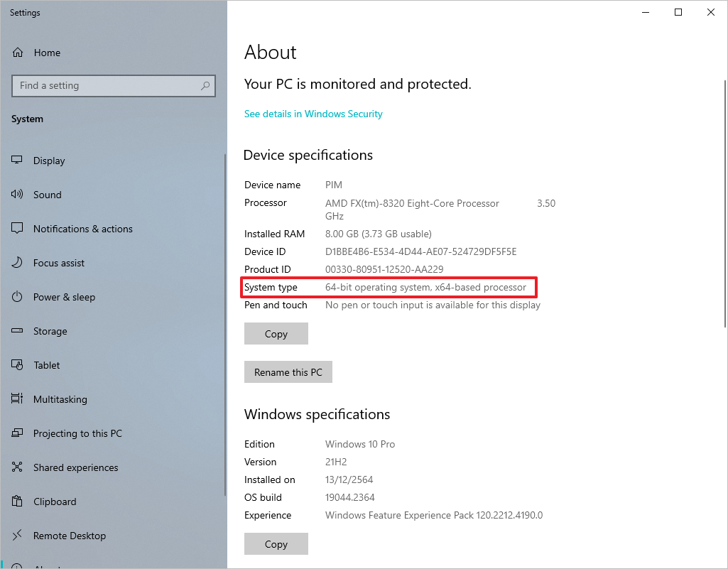Open Tablet settings
The image size is (728, 569).
pos(112,365)
